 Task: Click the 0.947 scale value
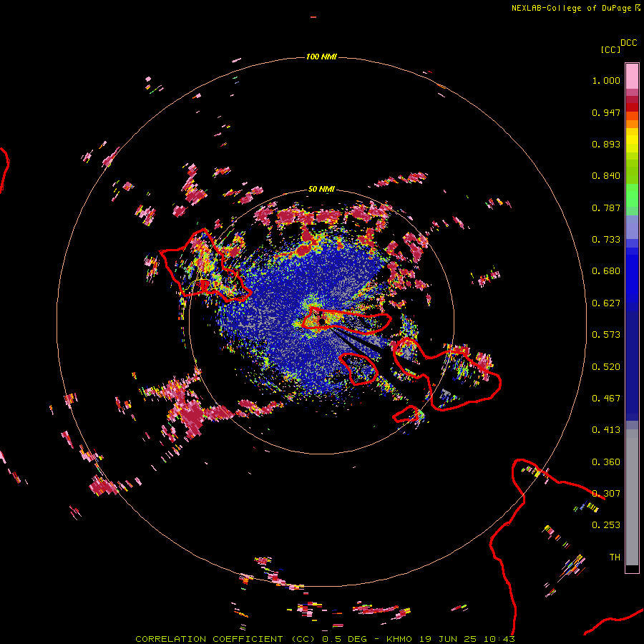click(x=606, y=112)
